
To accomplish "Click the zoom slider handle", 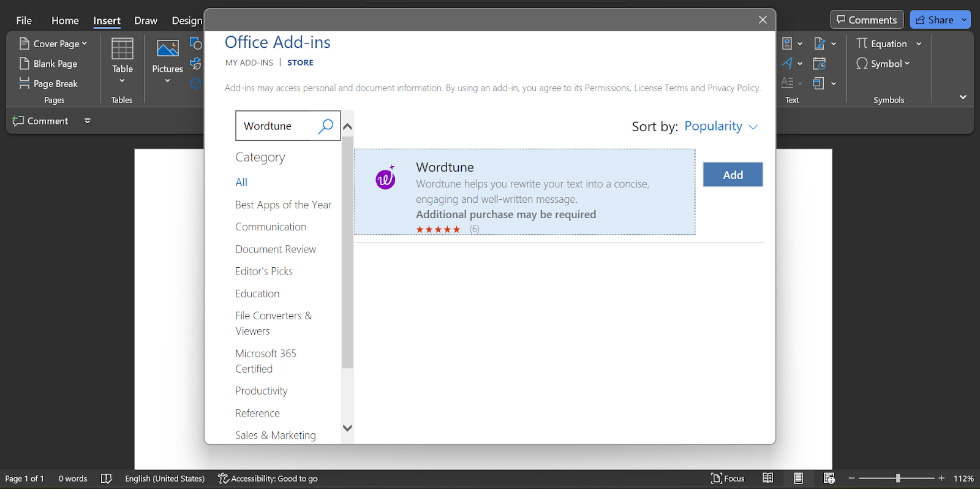I will [x=898, y=479].
